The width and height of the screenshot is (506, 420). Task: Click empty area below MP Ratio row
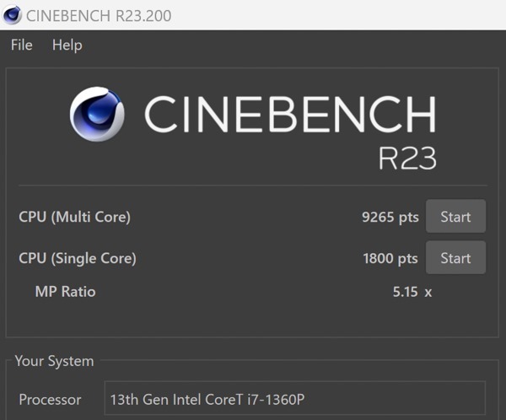coord(253,318)
